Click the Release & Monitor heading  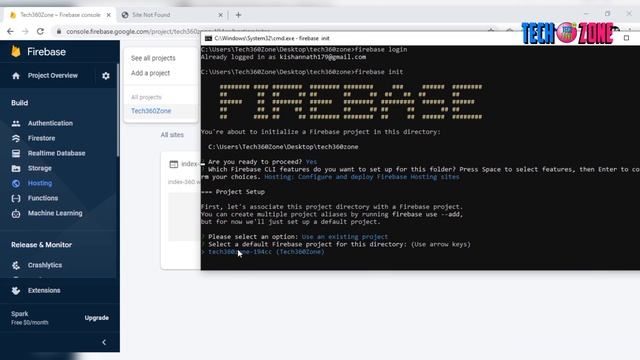(x=41, y=245)
